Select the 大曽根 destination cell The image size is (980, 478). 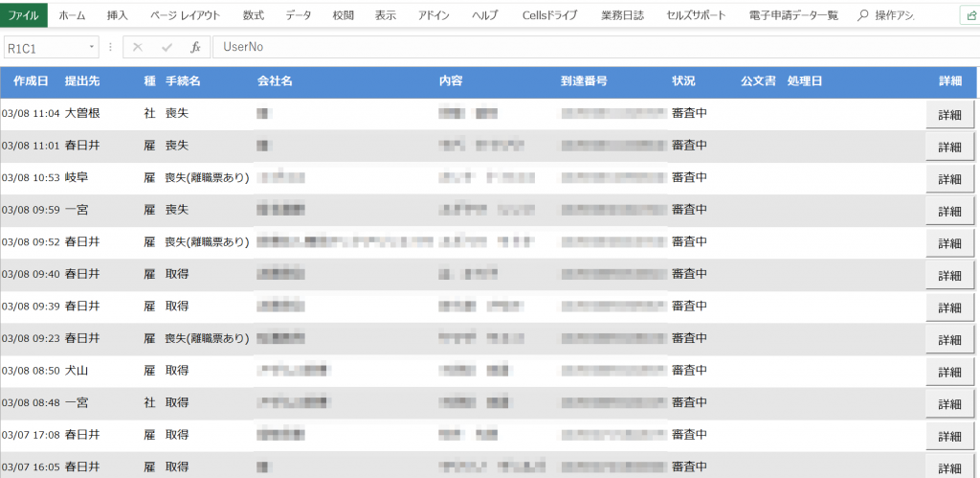point(82,113)
